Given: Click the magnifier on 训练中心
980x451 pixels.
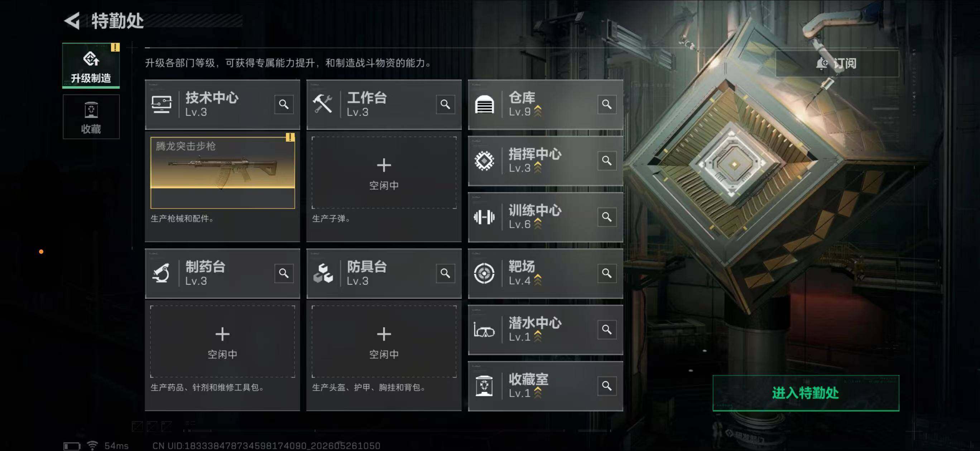Looking at the screenshot, I should (607, 217).
